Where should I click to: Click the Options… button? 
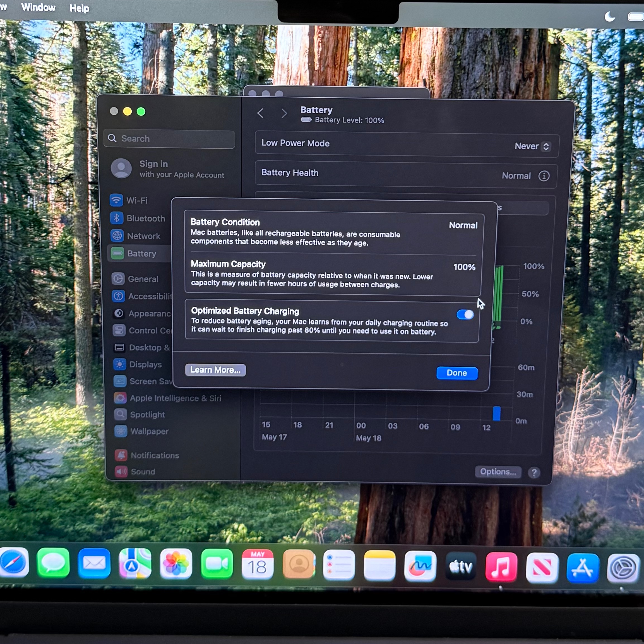pos(498,472)
